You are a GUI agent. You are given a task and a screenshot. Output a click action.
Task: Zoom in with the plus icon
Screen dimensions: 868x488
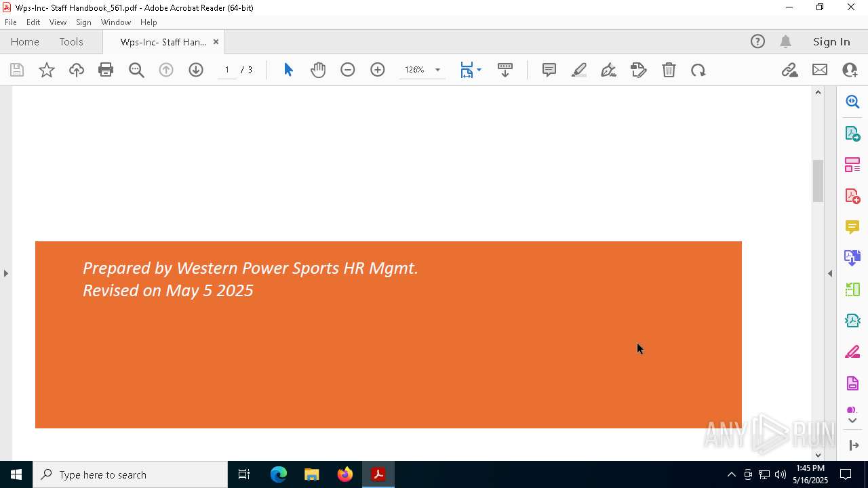pos(378,70)
